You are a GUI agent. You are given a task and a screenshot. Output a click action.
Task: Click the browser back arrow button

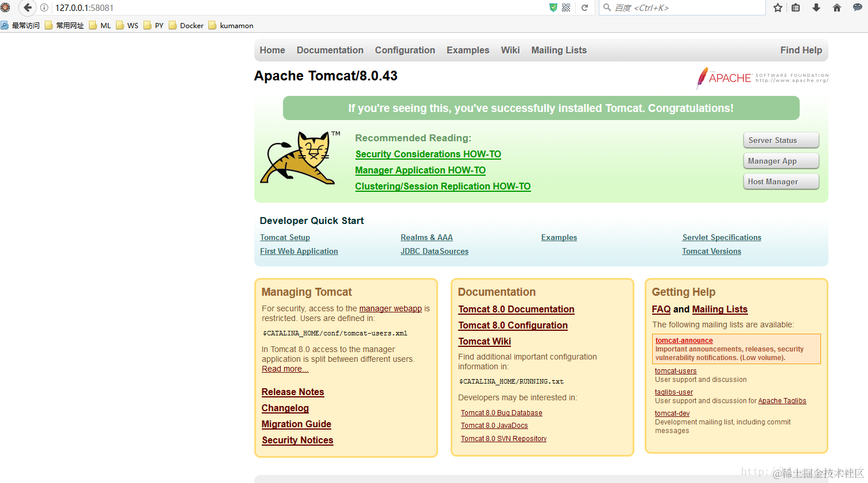pyautogui.click(x=27, y=7)
